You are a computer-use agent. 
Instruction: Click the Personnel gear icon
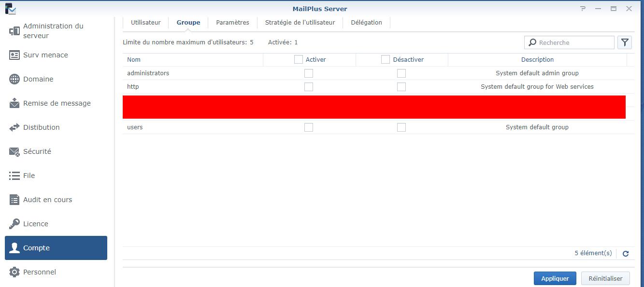[x=14, y=272]
